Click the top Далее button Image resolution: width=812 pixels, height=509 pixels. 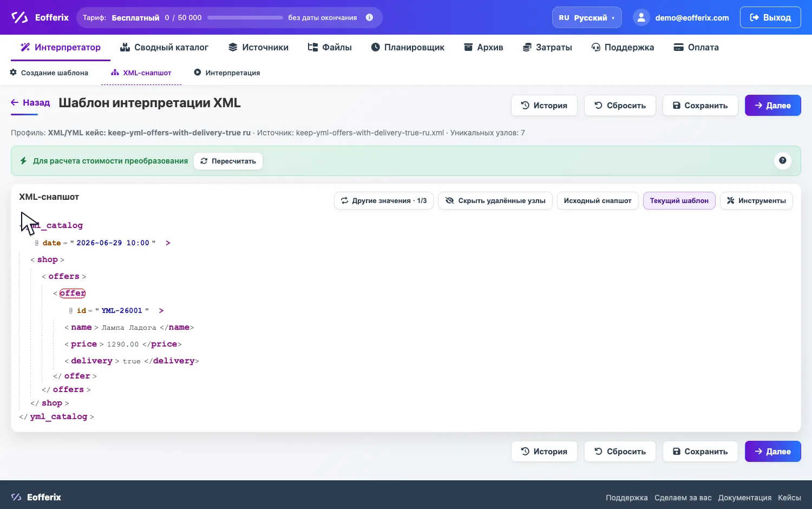tap(772, 105)
